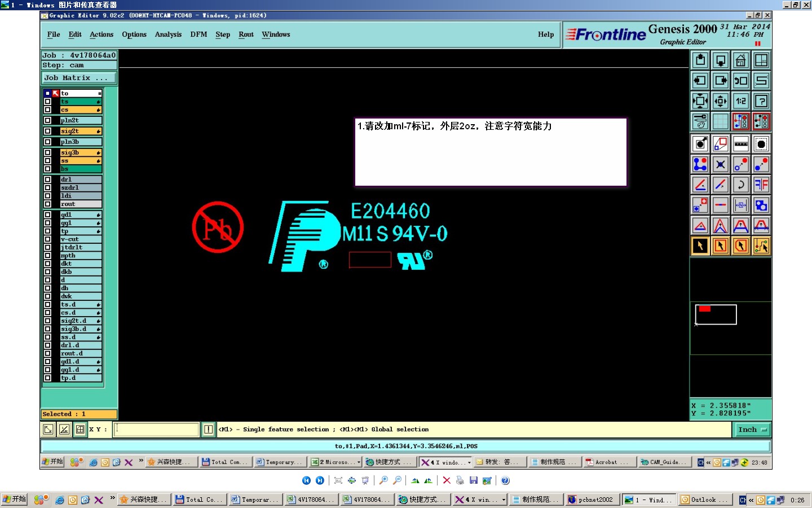Open the Help menu button
The height and width of the screenshot is (508, 812).
[546, 34]
